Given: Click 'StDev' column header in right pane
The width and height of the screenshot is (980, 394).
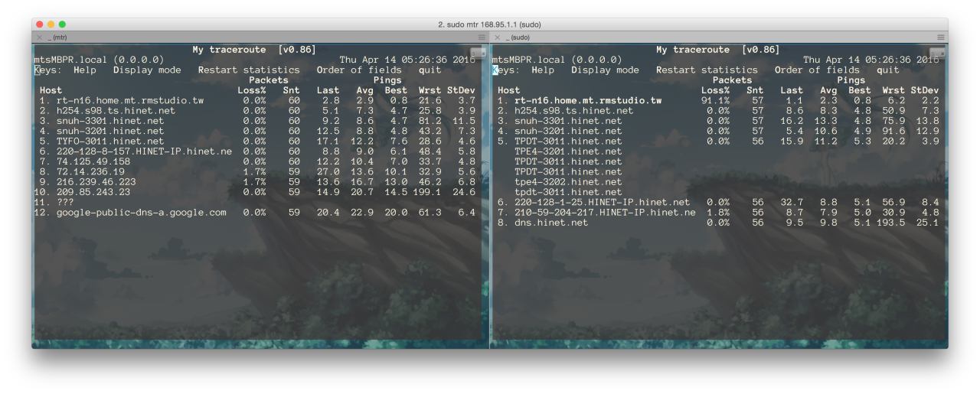Looking at the screenshot, I should 925,90.
